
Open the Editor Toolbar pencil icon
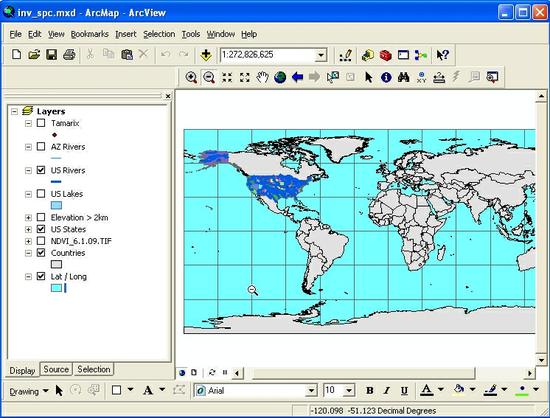point(346,55)
